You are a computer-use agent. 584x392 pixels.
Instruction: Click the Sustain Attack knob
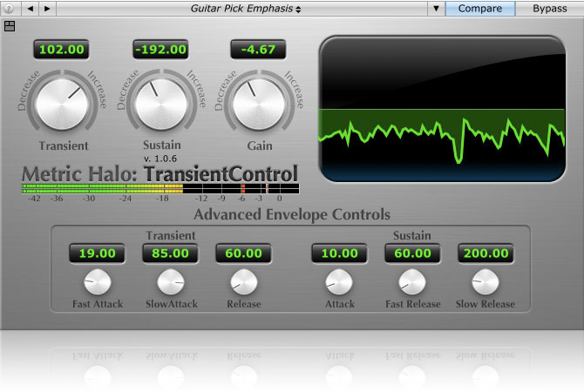tap(339, 281)
